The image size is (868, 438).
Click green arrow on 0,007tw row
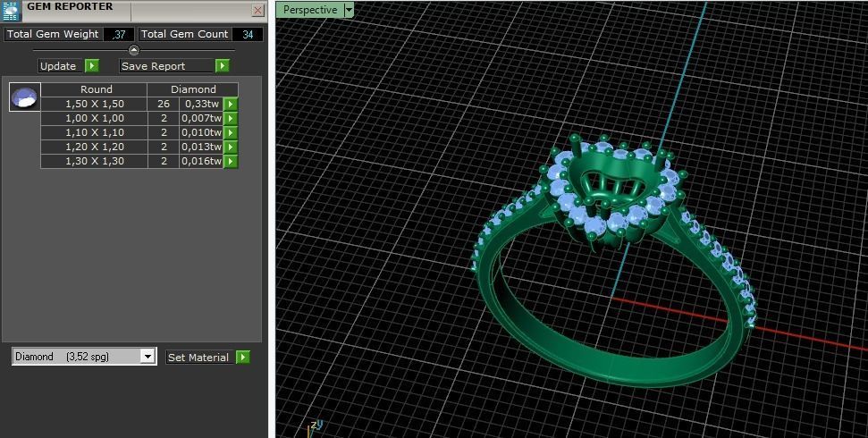pyautogui.click(x=231, y=118)
